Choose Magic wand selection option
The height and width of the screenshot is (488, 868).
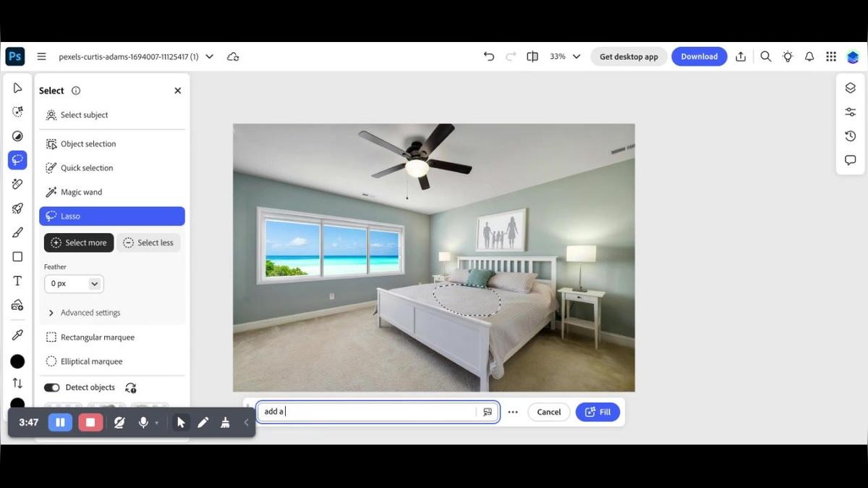(81, 192)
